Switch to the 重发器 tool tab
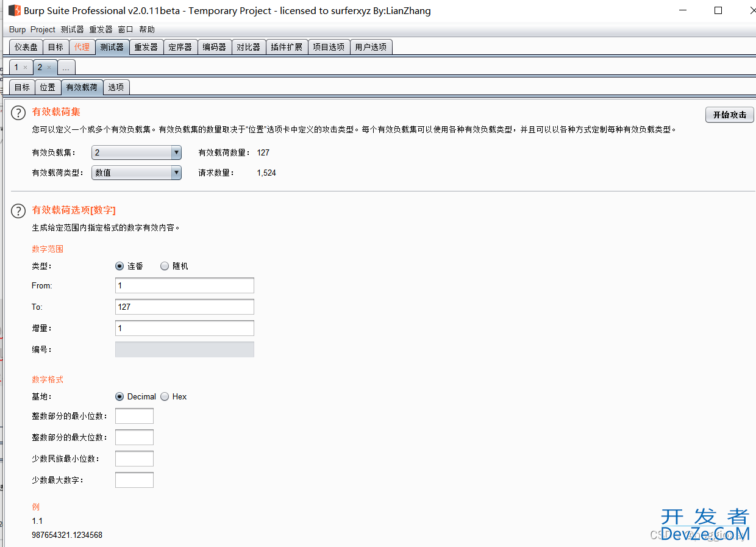Image resolution: width=756 pixels, height=547 pixels. click(146, 47)
